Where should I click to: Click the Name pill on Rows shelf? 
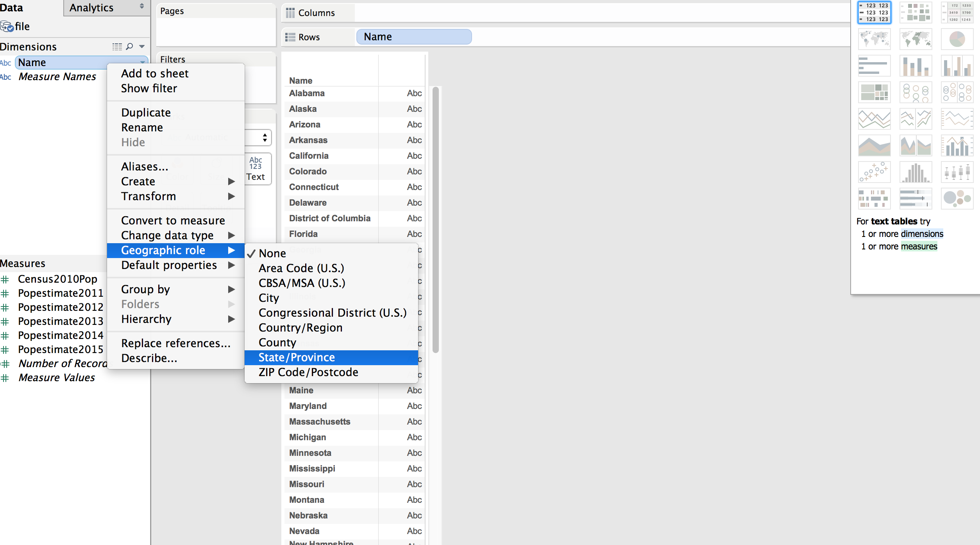click(414, 37)
